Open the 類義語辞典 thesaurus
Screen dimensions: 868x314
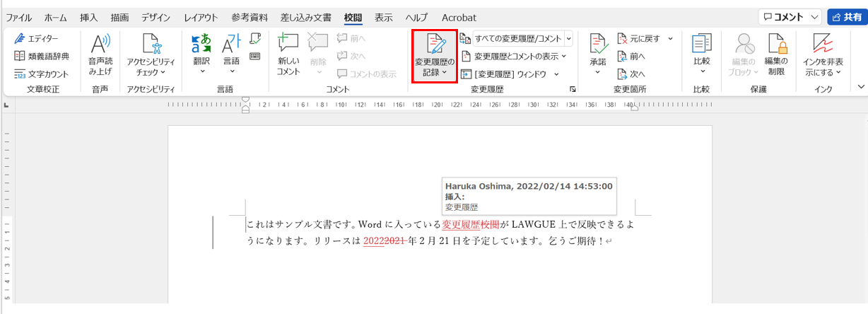42,56
